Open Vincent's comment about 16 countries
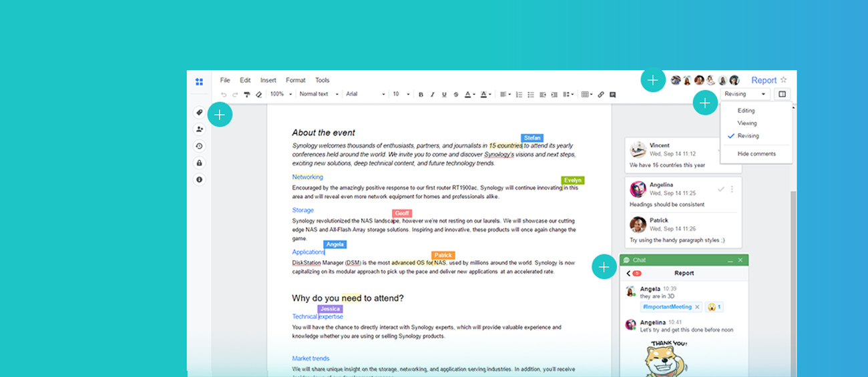This screenshot has height=377, width=868. (683, 155)
